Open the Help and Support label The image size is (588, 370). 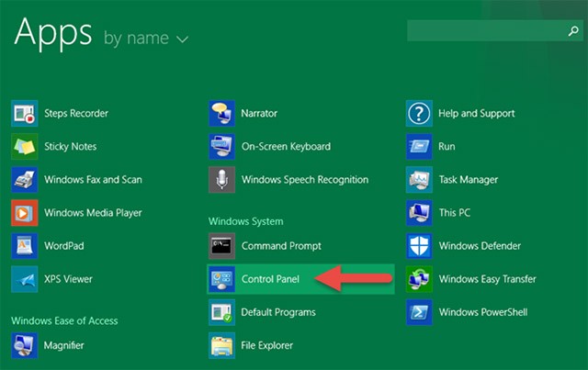(x=477, y=113)
